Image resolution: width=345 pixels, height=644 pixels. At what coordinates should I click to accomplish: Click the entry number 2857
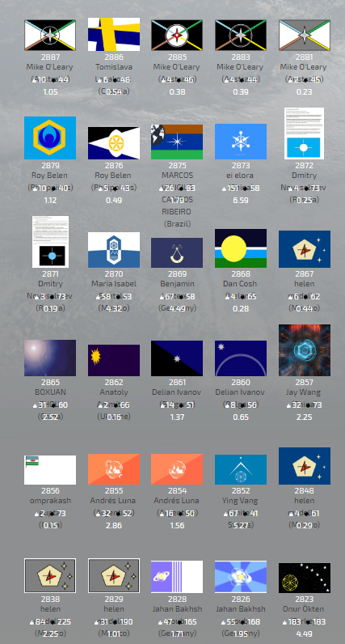(x=305, y=383)
